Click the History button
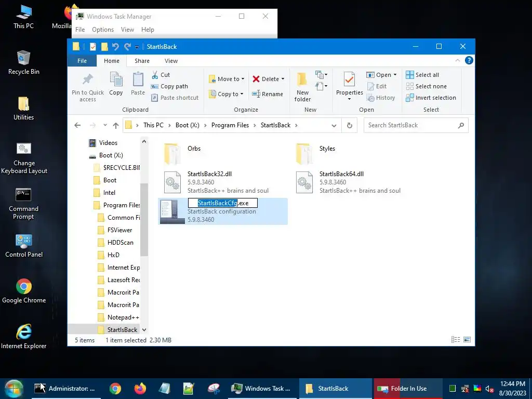Screen dimensions: 532x399 click(381, 98)
